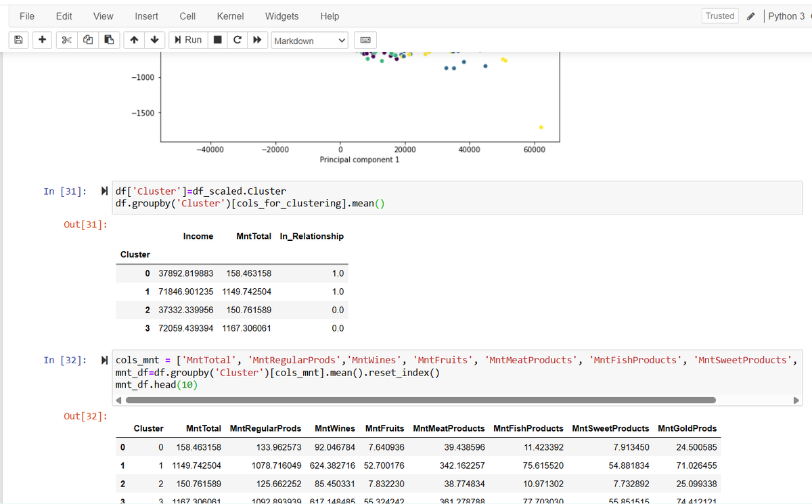Click the Income value 37332.339956
The height and width of the screenshot is (504, 812).
(x=185, y=310)
